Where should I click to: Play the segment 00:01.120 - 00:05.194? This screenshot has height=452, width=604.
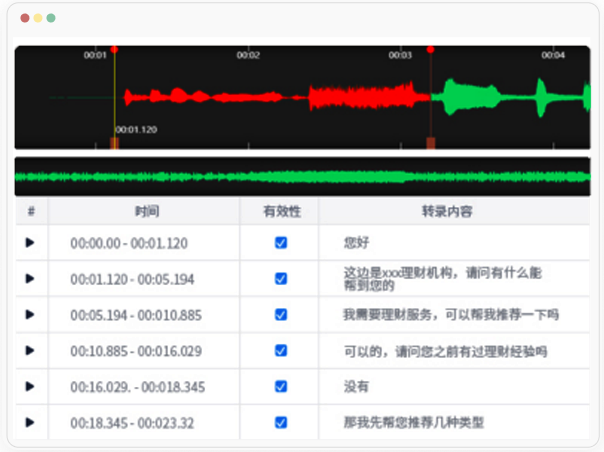pos(30,278)
